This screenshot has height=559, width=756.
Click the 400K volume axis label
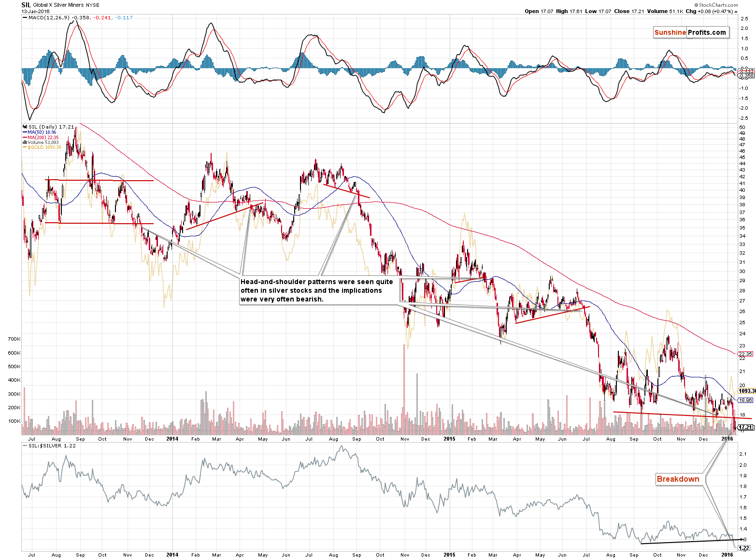coord(14,380)
